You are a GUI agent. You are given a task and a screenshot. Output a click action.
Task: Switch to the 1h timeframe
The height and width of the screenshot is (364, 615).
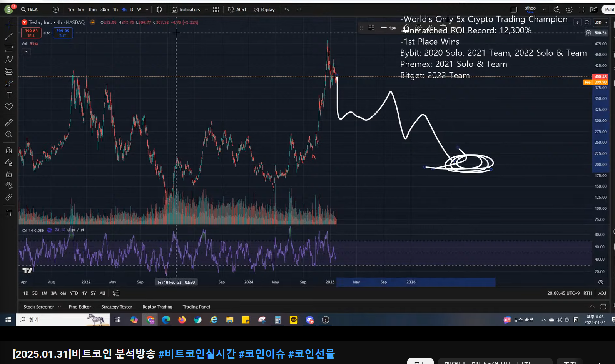[115, 10]
